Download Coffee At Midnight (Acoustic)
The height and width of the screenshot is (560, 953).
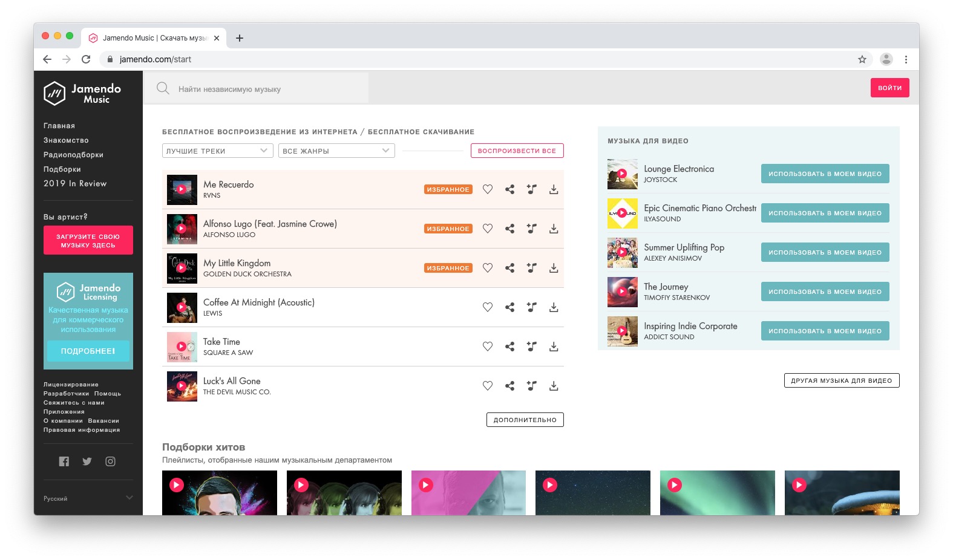coord(554,307)
